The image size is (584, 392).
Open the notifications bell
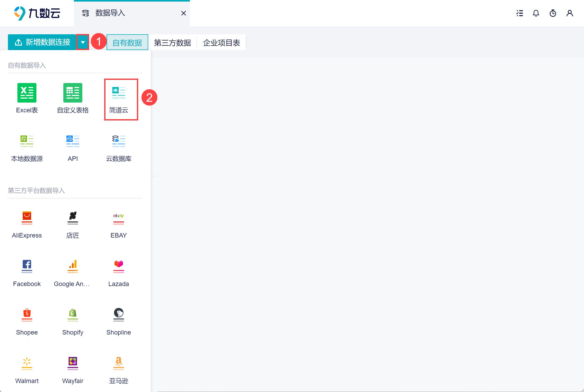536,13
